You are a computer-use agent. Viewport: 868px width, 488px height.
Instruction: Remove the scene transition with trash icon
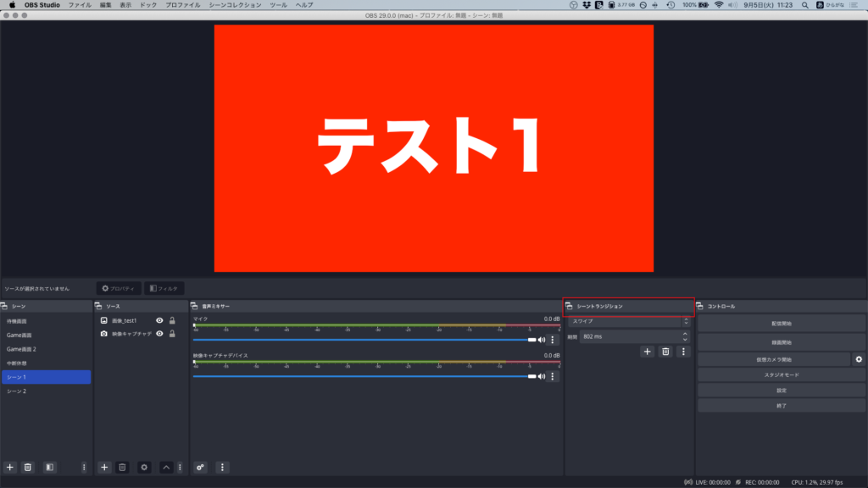[665, 352]
